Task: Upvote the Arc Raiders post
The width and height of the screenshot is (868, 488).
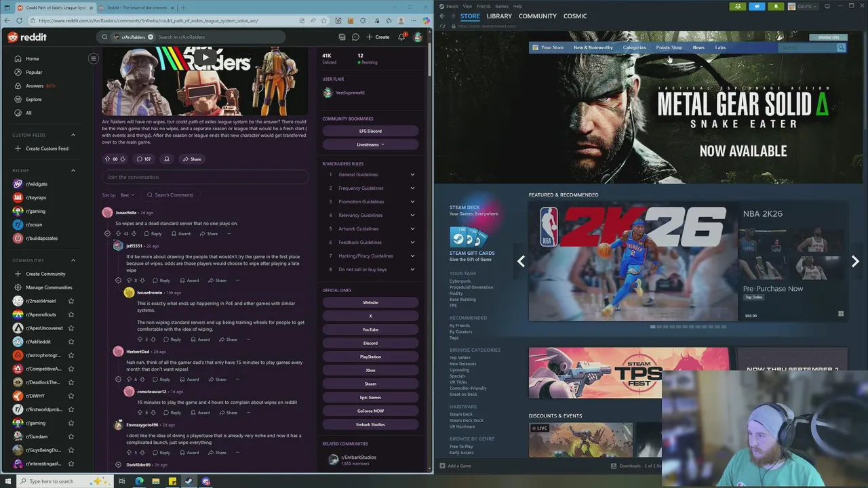Action: point(107,159)
